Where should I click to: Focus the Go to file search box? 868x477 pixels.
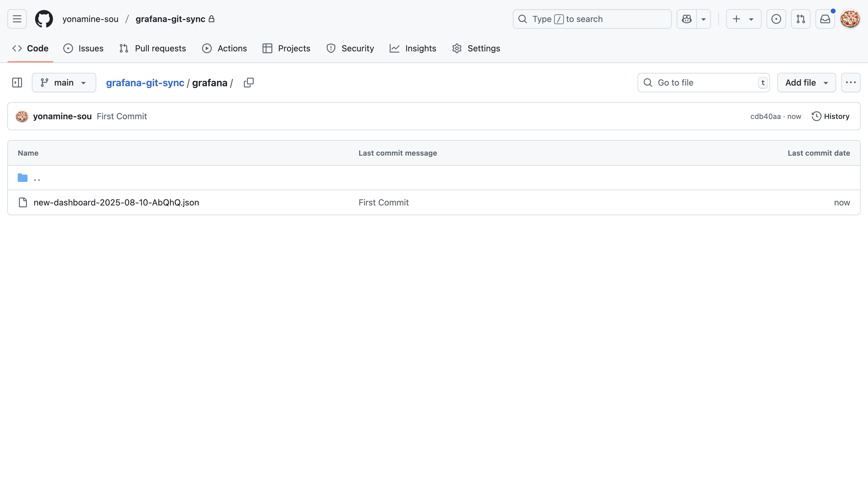(x=704, y=83)
